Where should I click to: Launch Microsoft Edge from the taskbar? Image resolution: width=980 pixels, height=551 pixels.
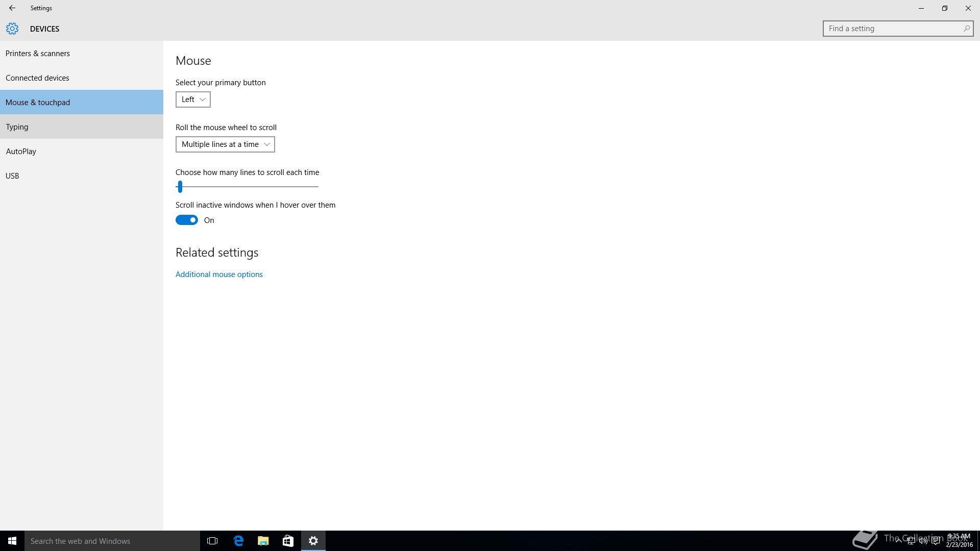238,541
